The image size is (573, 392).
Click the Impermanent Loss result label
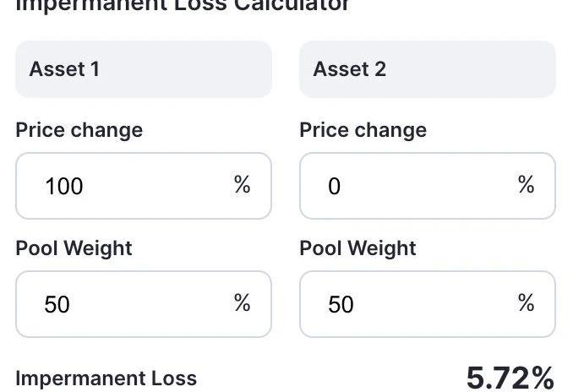pyautogui.click(x=106, y=378)
